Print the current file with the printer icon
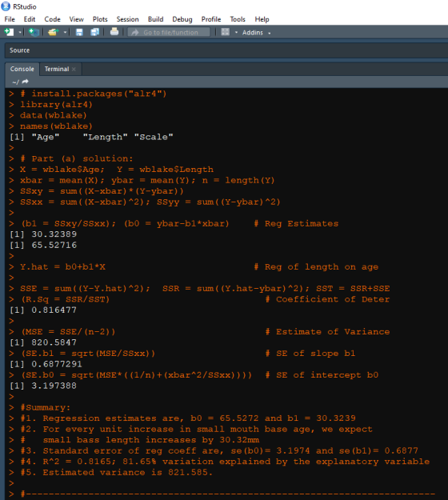The image size is (448, 500). tap(114, 32)
